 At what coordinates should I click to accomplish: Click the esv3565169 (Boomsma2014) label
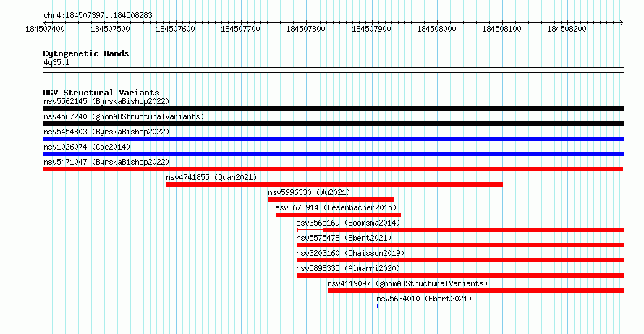(348, 223)
